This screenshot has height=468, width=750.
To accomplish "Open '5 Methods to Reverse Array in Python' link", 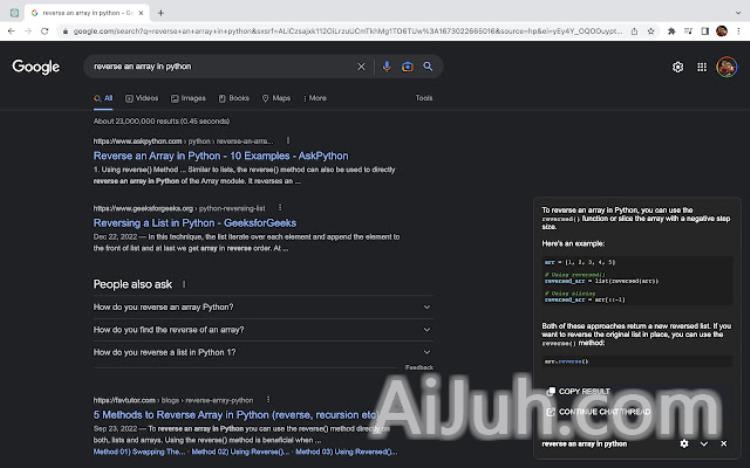I will 235,415.
